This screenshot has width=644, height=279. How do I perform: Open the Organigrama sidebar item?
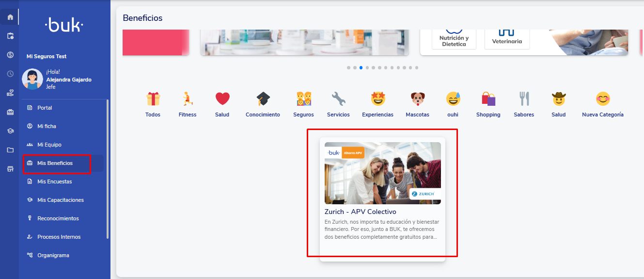click(x=53, y=255)
